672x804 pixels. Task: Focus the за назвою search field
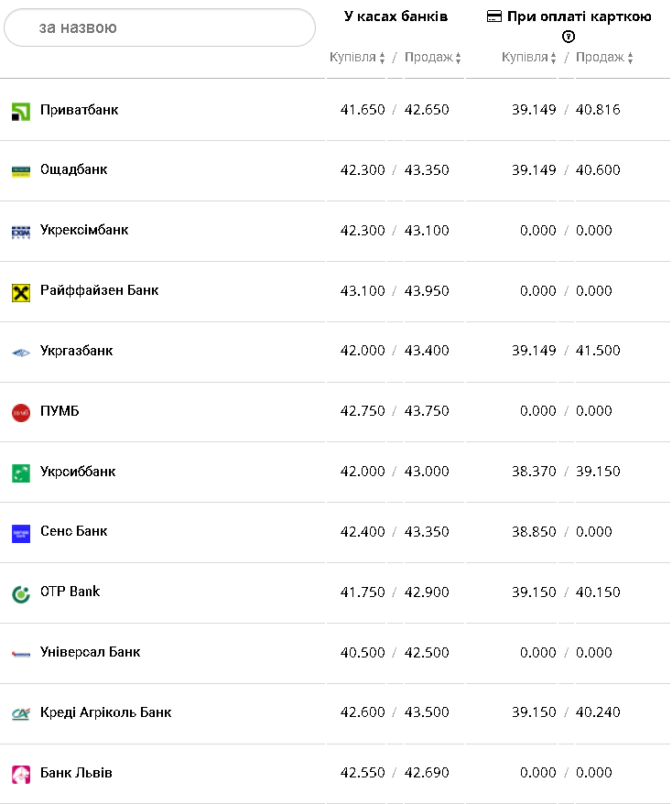(160, 27)
